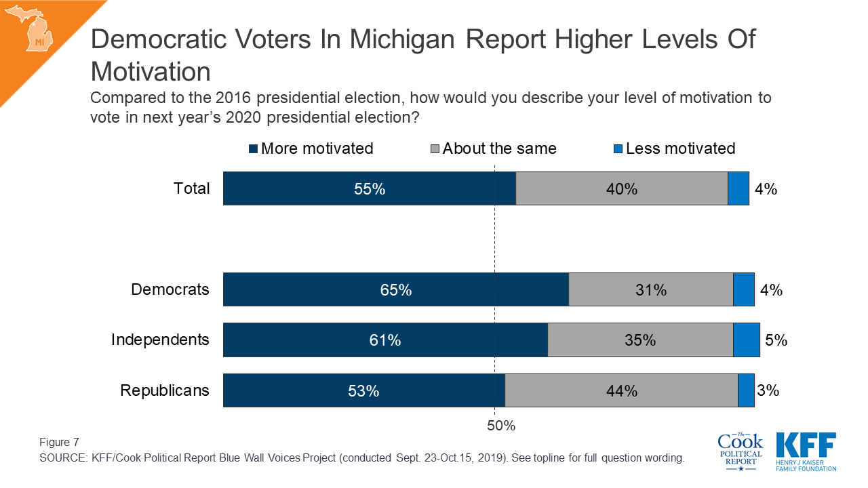Select the Republicans 44% gray segment

pyautogui.click(x=622, y=390)
